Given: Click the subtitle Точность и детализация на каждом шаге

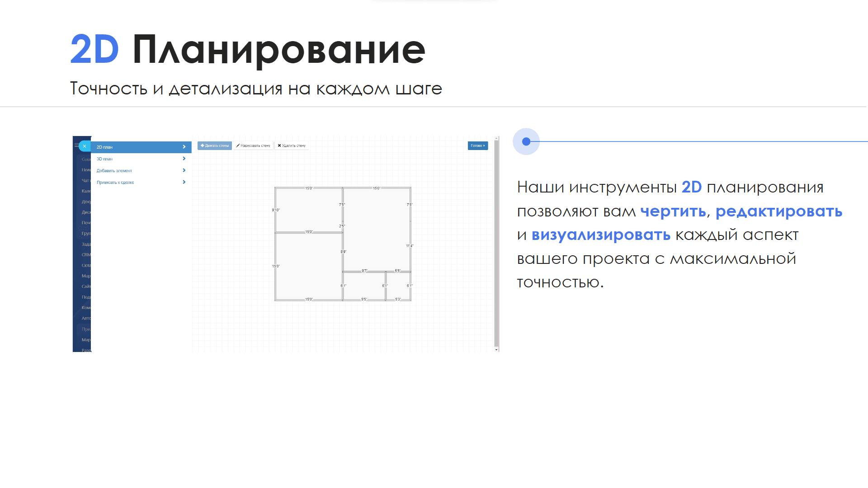Looking at the screenshot, I should 256,89.
